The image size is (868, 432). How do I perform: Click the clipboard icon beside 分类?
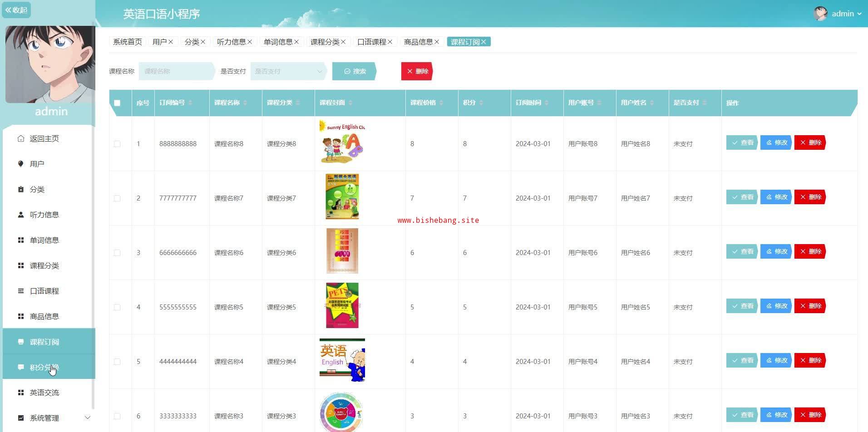point(20,189)
